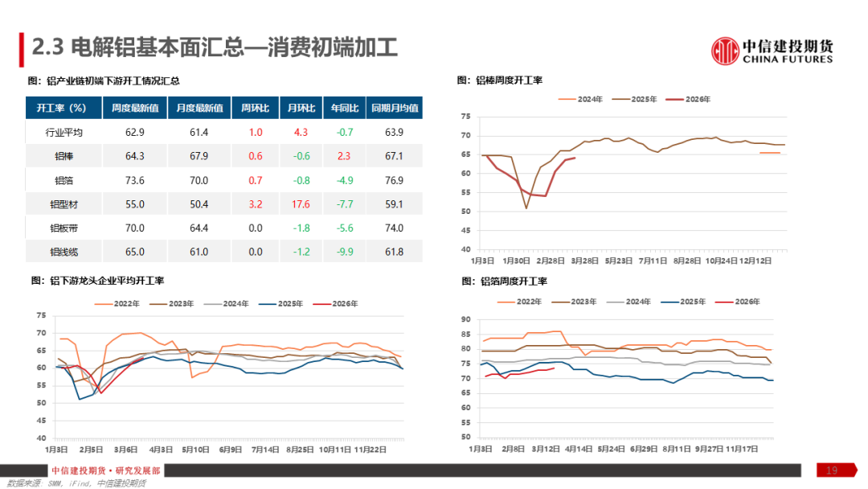Click the red page number badge showing 19
This screenshot has height=489, width=868.
830,469
